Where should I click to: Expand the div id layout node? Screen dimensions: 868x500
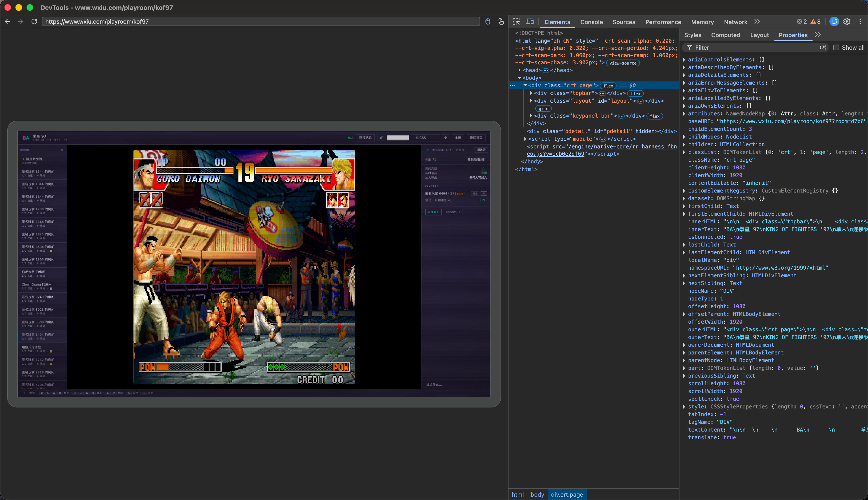(531, 101)
